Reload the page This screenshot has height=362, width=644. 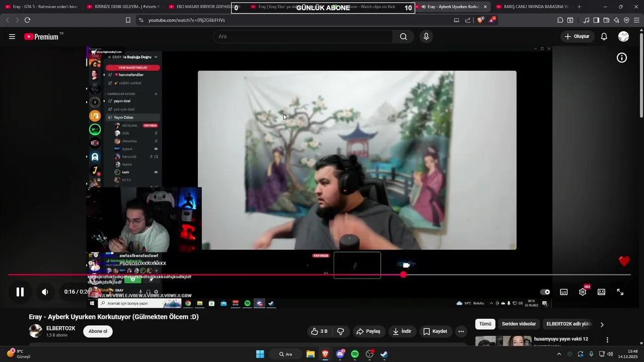click(27, 20)
